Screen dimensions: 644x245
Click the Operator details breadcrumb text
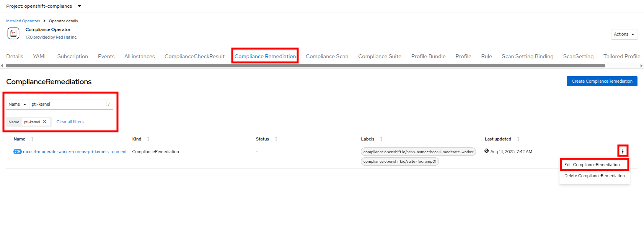pos(63,21)
